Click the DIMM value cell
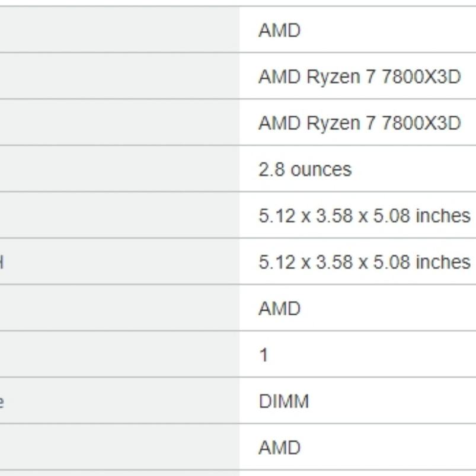This screenshot has width=476, height=476. 283,401
